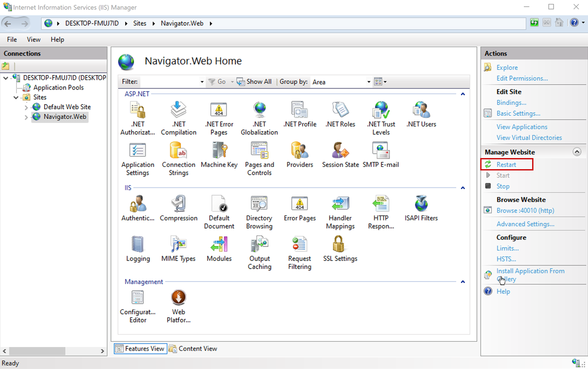The width and height of the screenshot is (588, 369).
Task: Open the Help menu
Action: (x=57, y=40)
